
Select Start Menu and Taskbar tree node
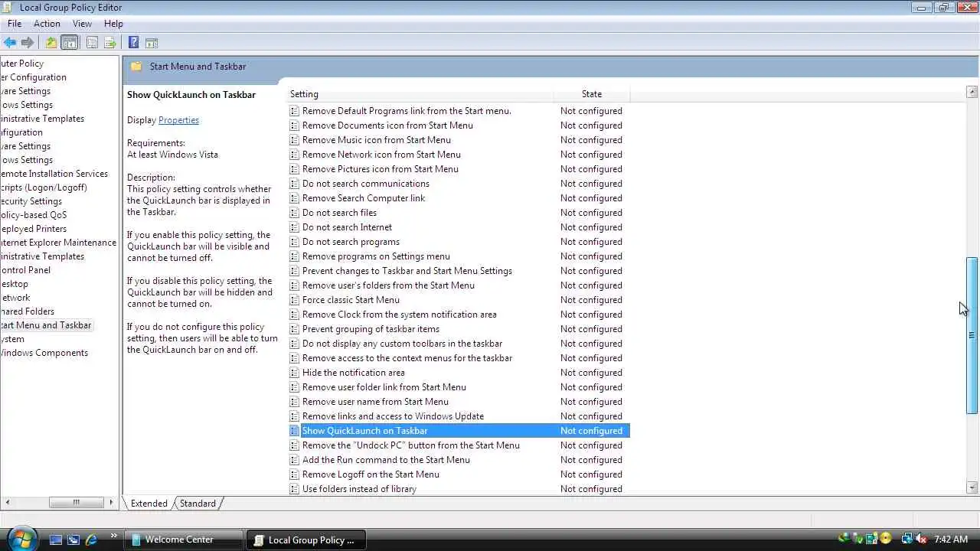coord(45,325)
